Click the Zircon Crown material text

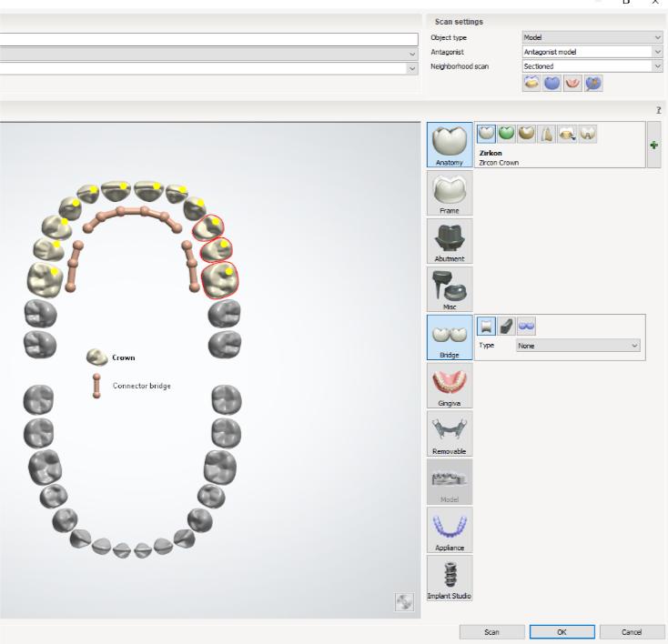499,163
